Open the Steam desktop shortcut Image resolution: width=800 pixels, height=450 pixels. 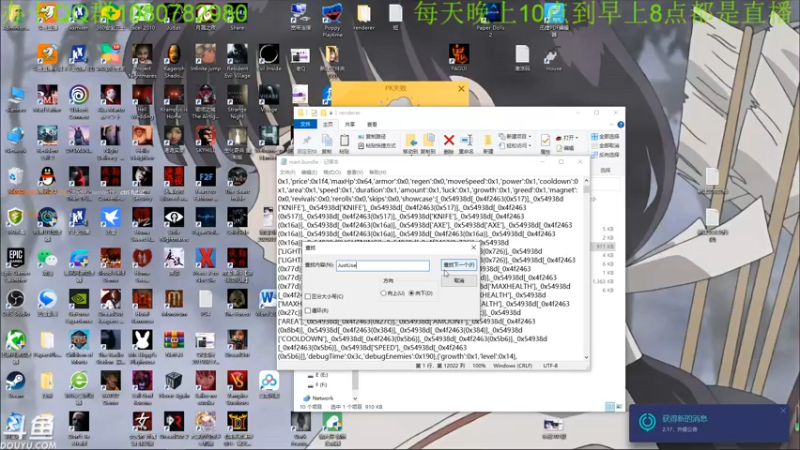(x=16, y=382)
